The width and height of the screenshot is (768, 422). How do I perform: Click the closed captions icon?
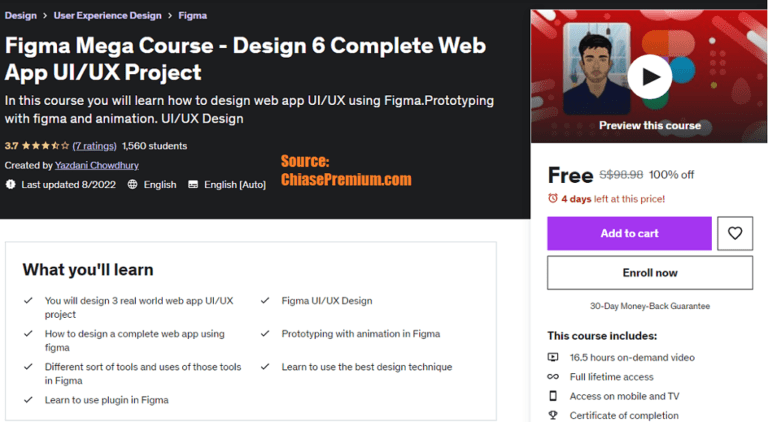(x=193, y=185)
